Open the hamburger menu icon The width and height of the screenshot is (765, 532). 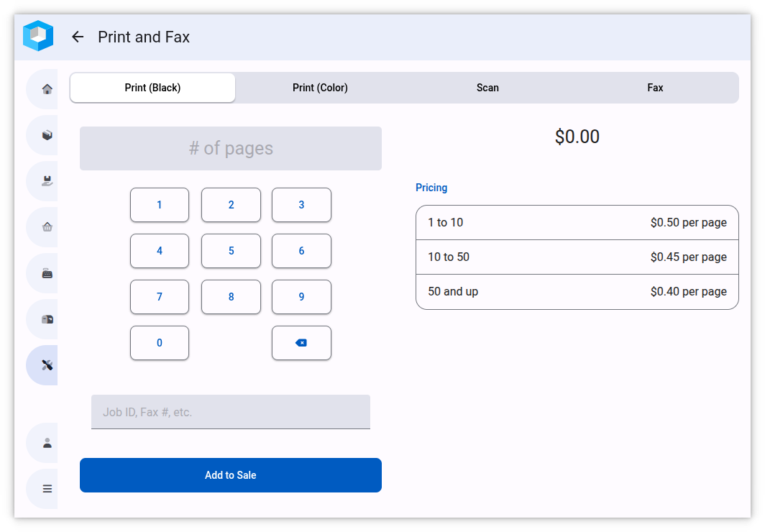point(47,489)
